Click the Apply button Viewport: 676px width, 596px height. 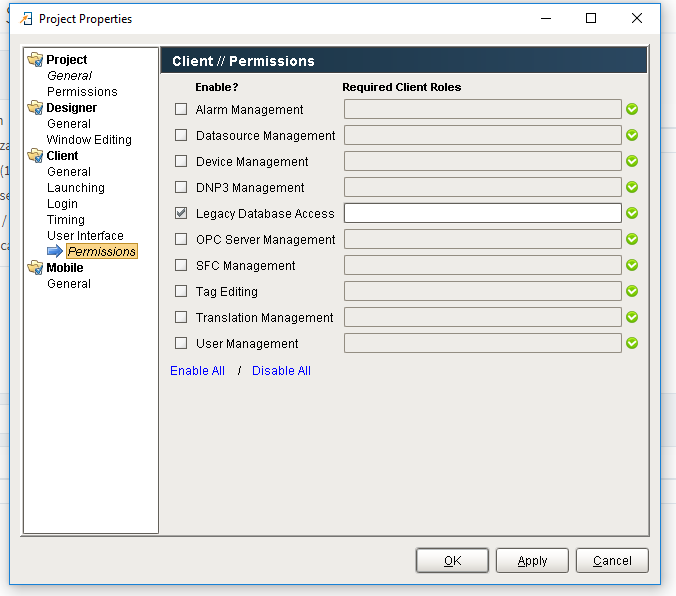(532, 561)
